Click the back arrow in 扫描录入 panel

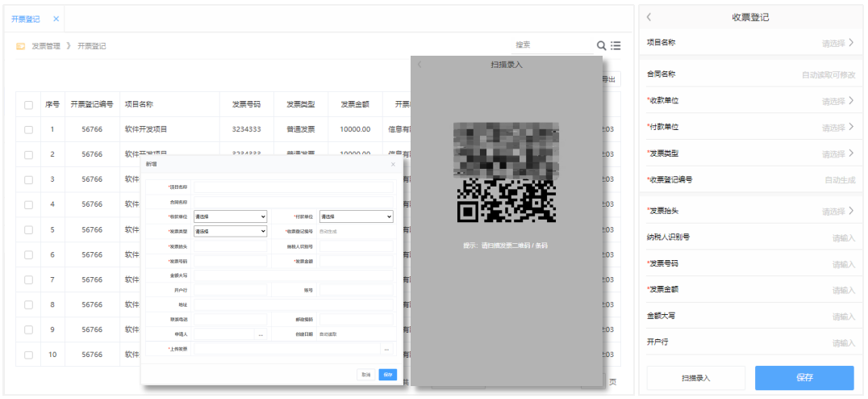pos(419,65)
